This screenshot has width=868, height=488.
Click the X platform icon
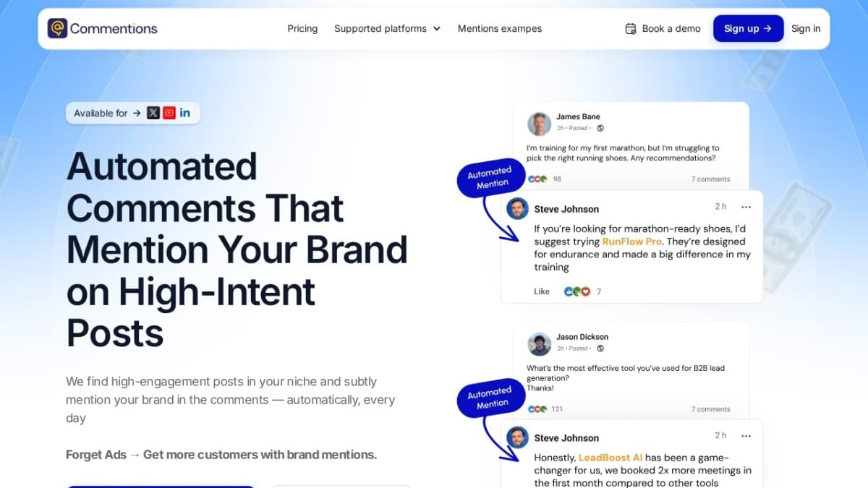153,113
